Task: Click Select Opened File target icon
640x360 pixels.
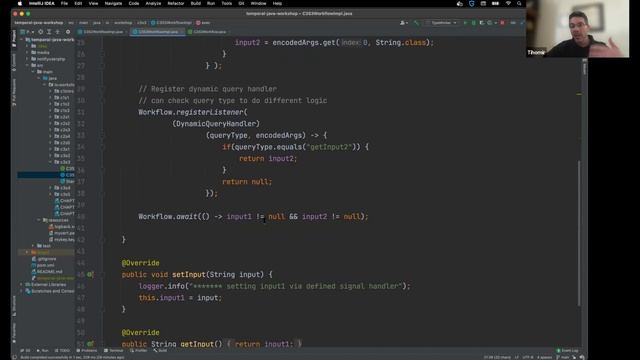Action: tap(40, 31)
